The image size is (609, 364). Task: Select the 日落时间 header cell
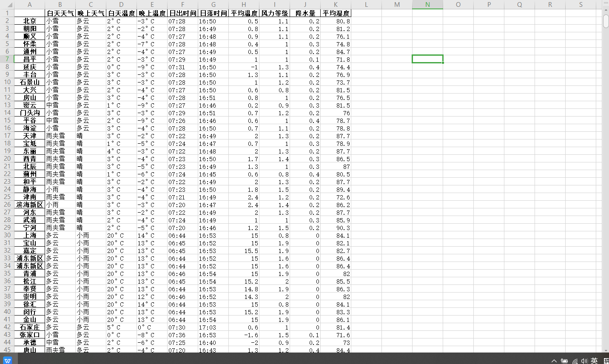coord(213,13)
